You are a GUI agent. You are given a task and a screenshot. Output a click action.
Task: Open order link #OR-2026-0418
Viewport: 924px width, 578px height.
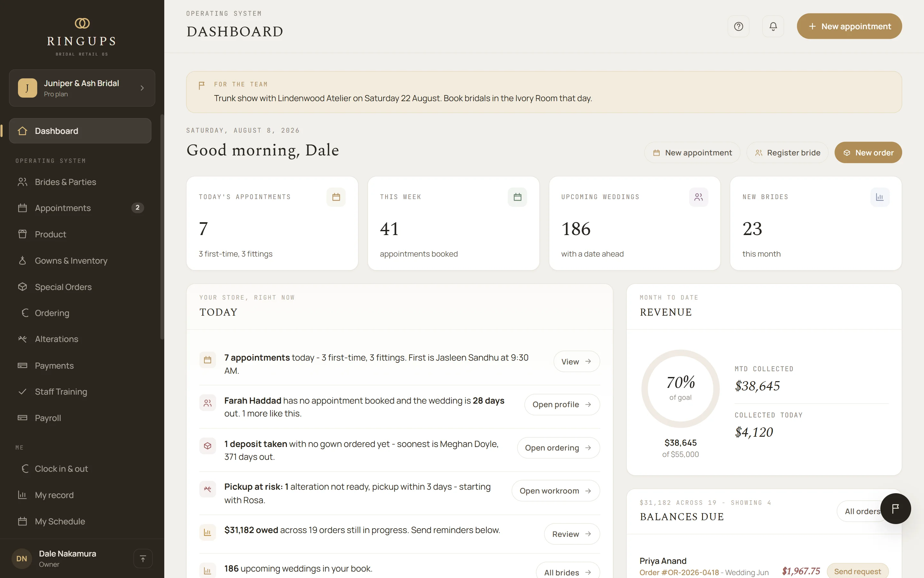pos(679,572)
